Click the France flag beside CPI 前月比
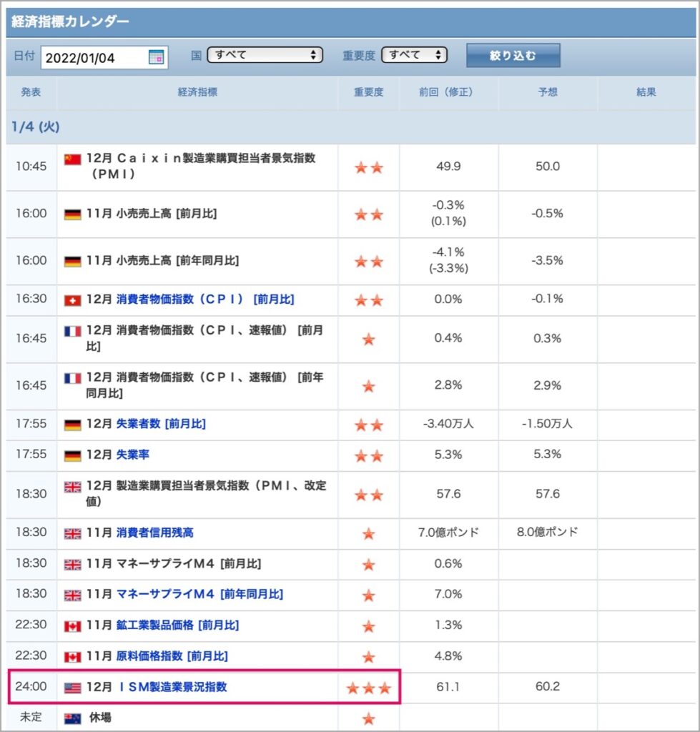The width and height of the screenshot is (700, 732). point(72,332)
